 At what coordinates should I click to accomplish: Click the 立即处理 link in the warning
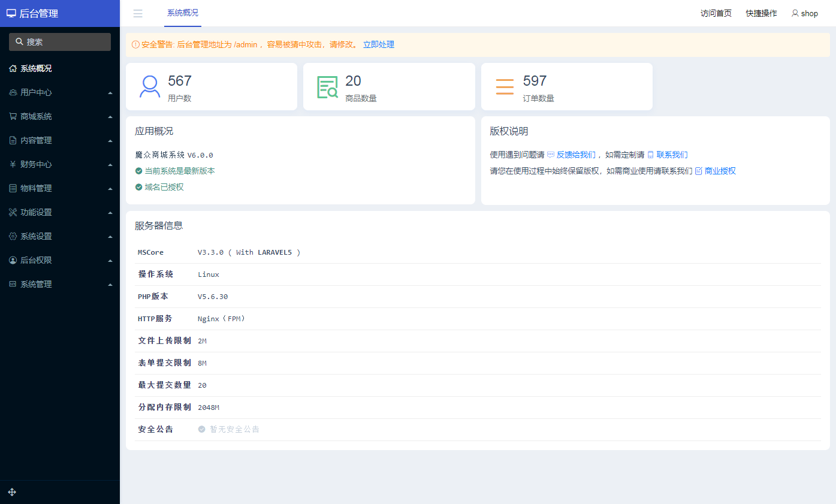click(378, 44)
